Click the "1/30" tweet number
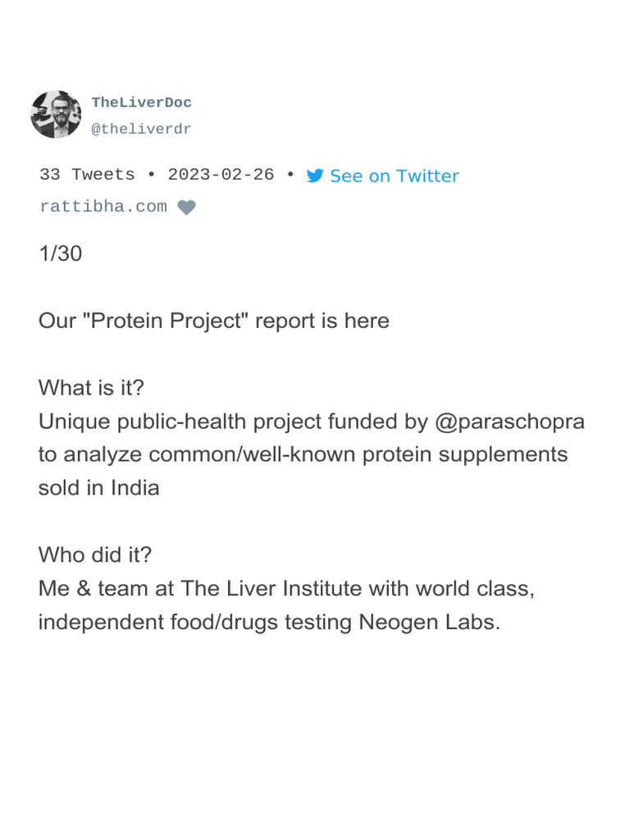The image size is (630, 840). 61,253
